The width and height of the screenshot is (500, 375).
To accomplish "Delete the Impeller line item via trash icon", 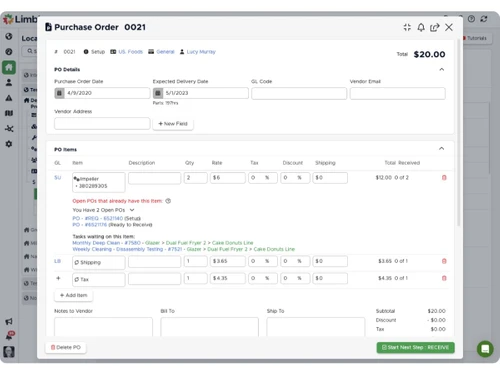I will (x=444, y=178).
